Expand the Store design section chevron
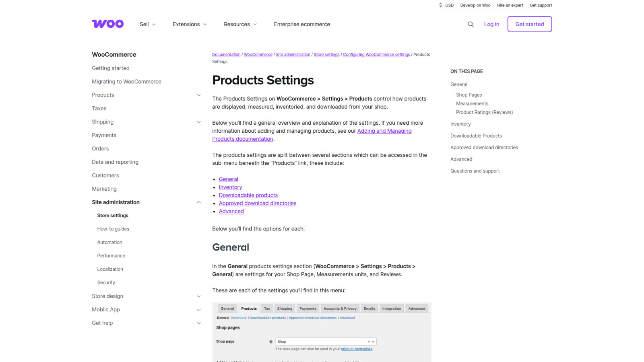Viewport: 644px width, 362px height. point(198,296)
